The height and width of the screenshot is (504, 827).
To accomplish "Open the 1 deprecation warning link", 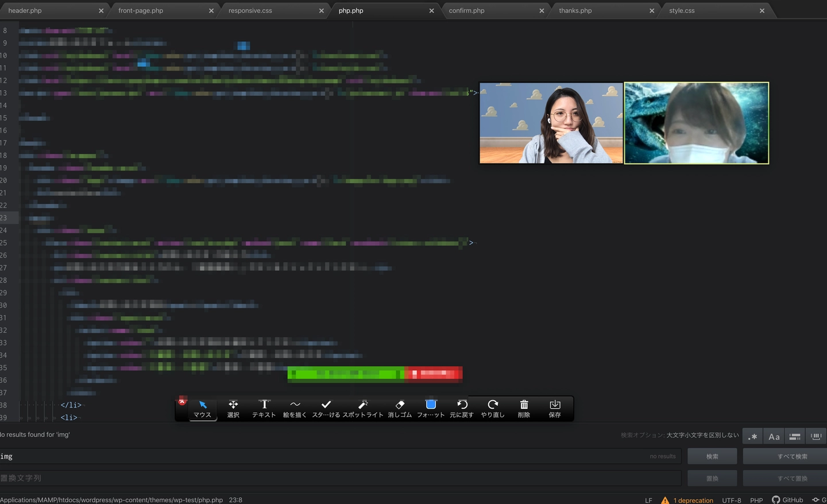I will click(693, 500).
